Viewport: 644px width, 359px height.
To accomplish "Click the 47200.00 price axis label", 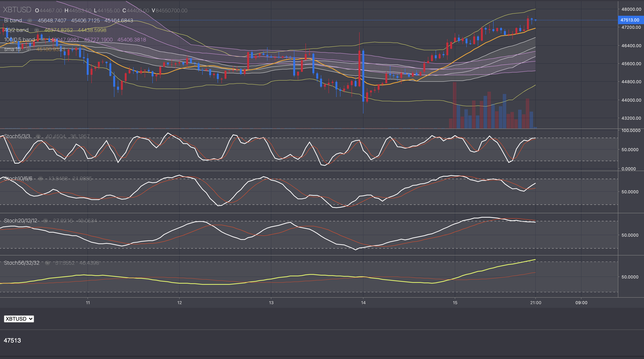I will (x=631, y=27).
